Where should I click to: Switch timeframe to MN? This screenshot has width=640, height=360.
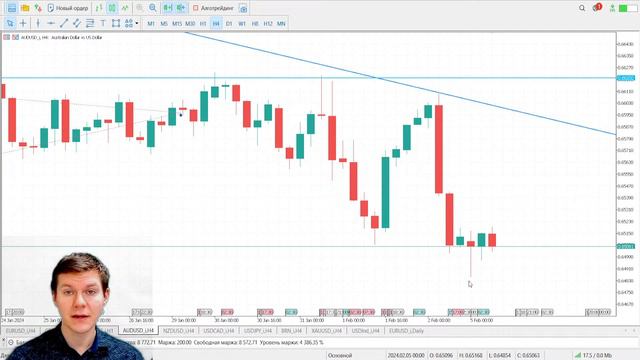[281, 24]
